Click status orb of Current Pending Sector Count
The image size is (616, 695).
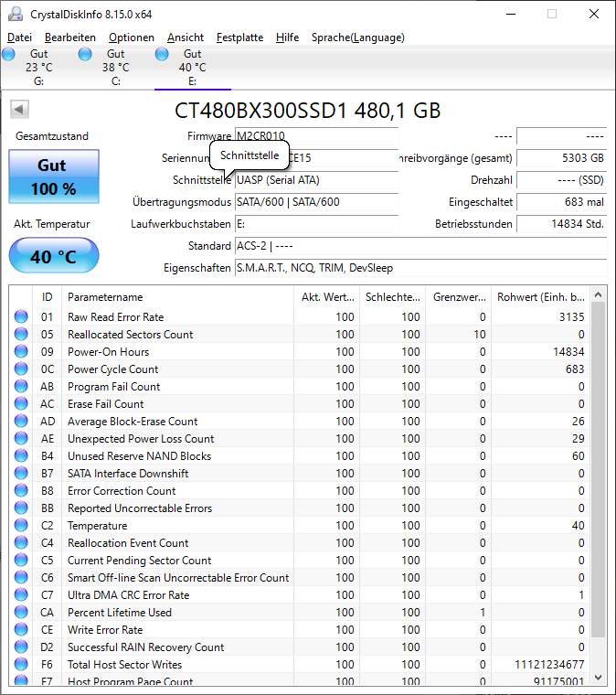[21, 560]
